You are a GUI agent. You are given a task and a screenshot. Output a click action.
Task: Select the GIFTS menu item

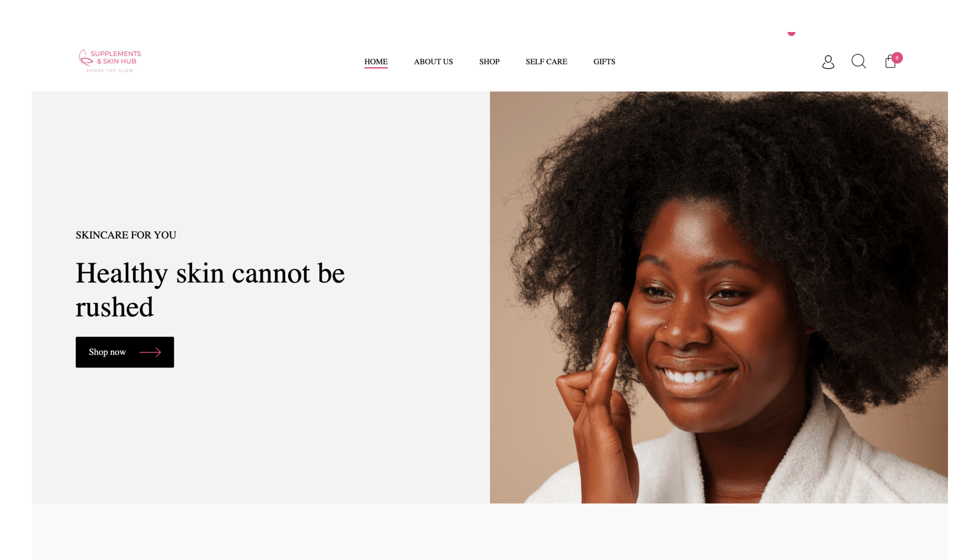tap(604, 61)
